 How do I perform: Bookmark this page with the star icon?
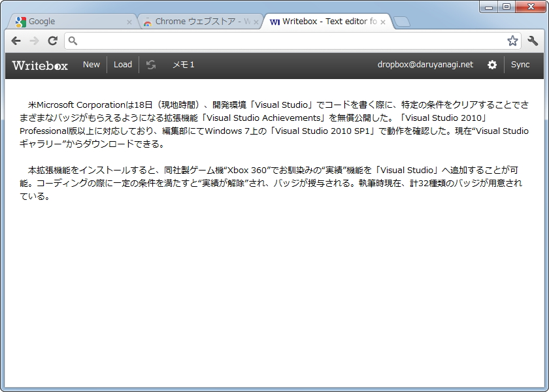point(512,41)
